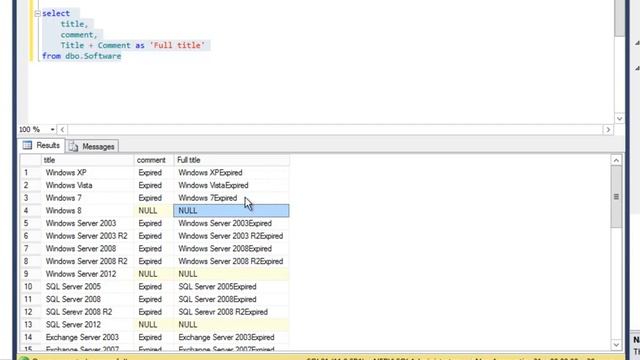
Task: Click the 'Windows 7' title cell
Action: (87, 198)
